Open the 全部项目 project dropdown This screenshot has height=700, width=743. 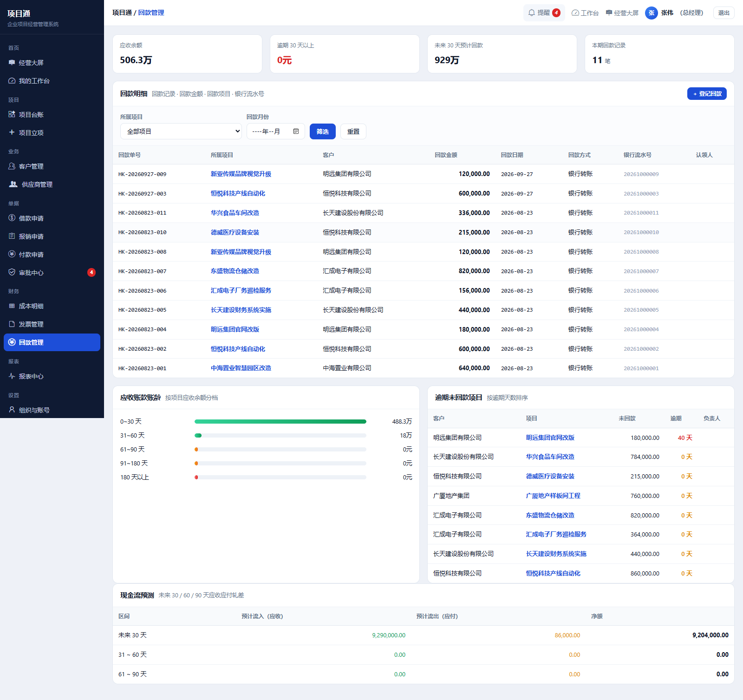point(181,131)
